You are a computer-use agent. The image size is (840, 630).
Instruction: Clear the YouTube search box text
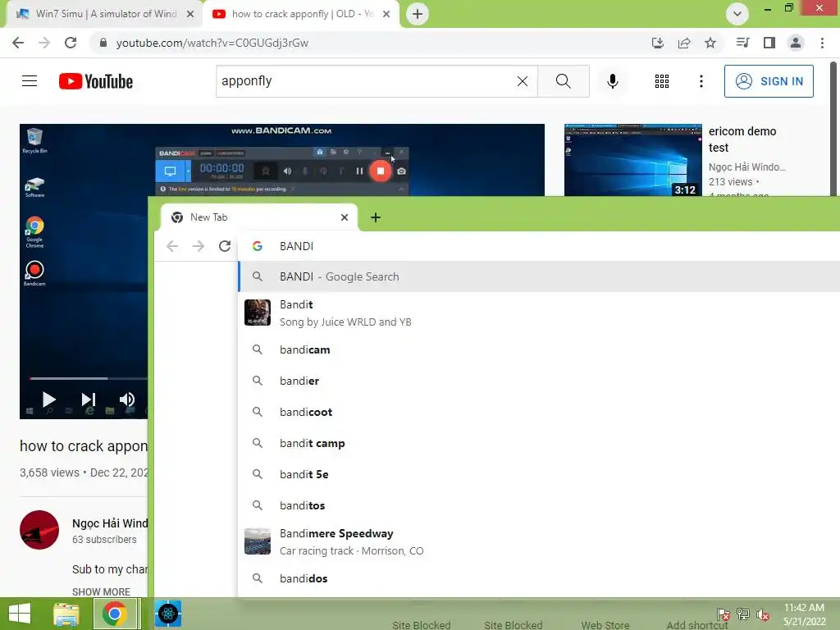[x=523, y=81]
